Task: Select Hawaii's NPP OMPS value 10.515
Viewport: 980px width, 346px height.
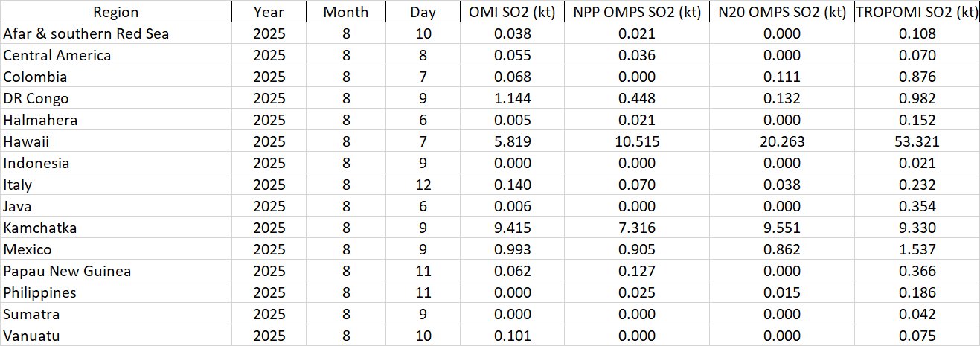Action: tap(637, 141)
